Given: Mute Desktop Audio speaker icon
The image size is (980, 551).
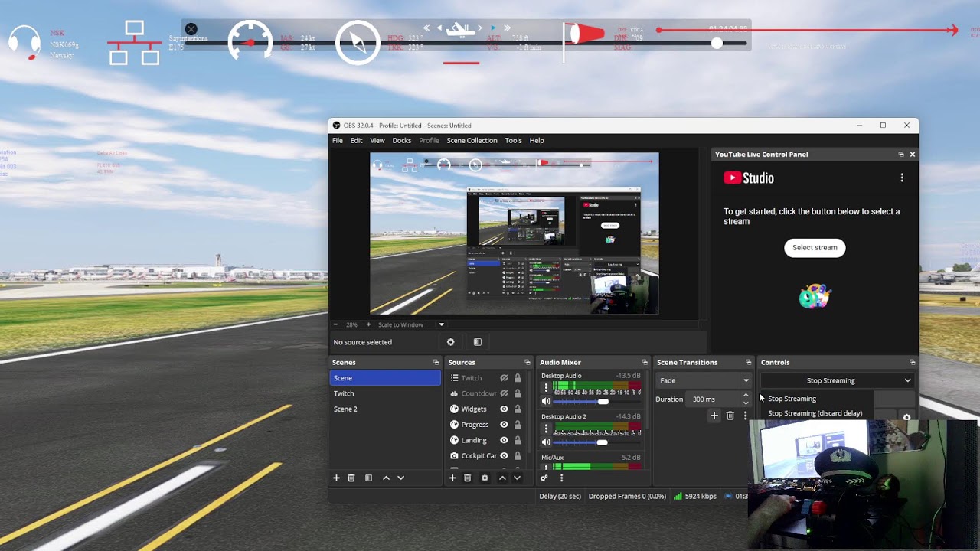Looking at the screenshot, I should 546,401.
